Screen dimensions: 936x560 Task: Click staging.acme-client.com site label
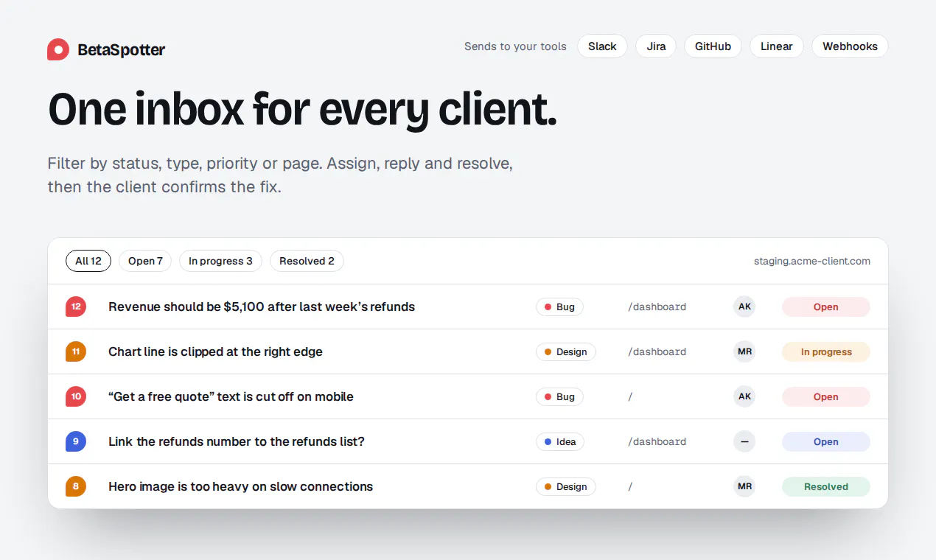tap(812, 261)
